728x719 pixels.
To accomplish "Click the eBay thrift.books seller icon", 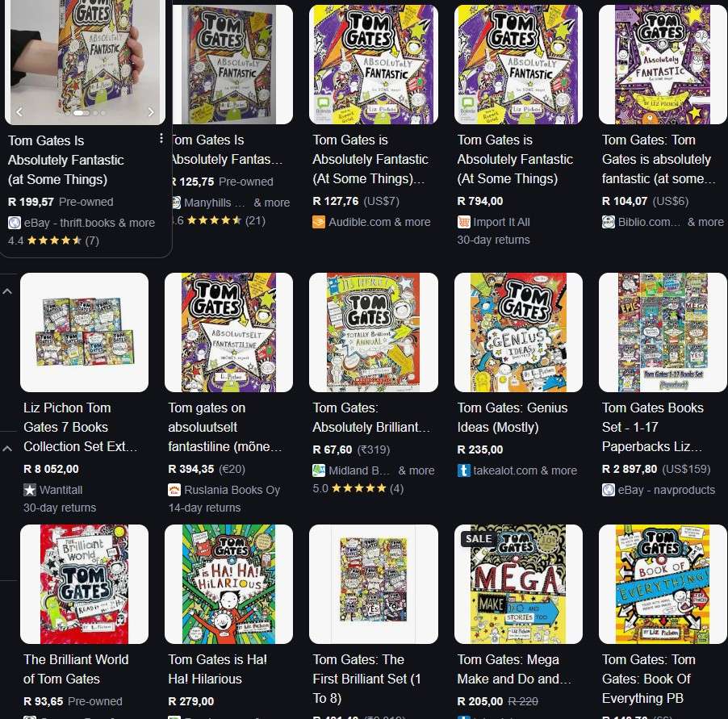I will [x=15, y=223].
